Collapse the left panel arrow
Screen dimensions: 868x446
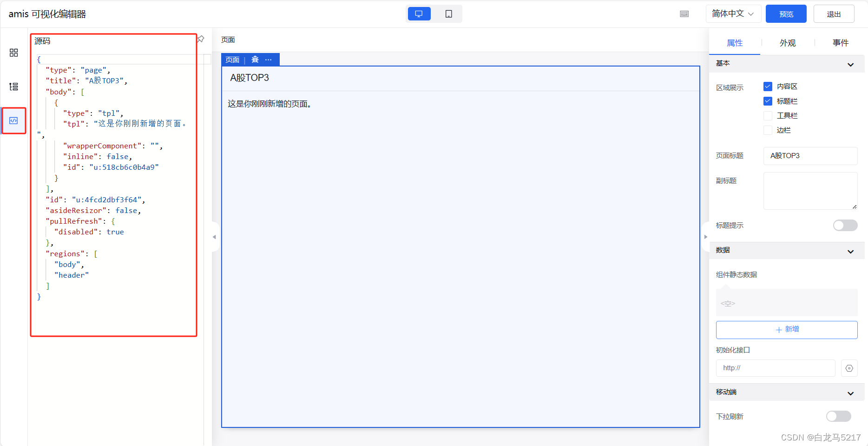[x=214, y=237]
